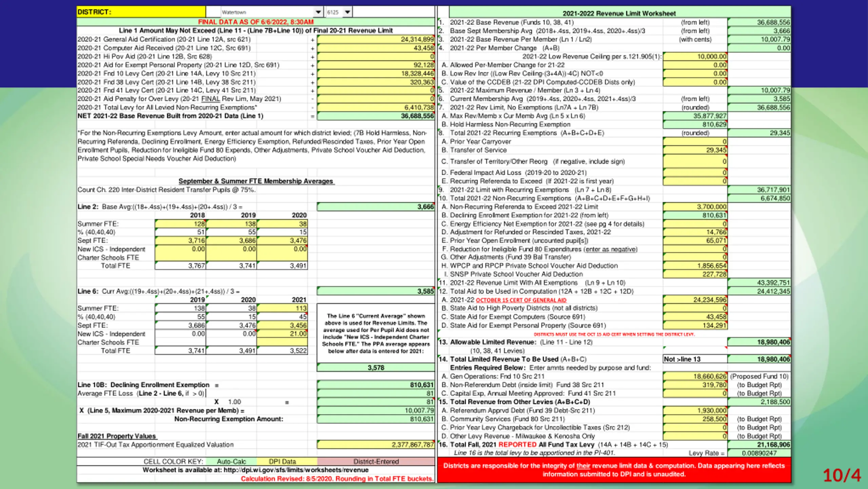Select the Gen Operations Fnd 10 levy cell
The height and width of the screenshot is (489, 868).
pos(695,376)
